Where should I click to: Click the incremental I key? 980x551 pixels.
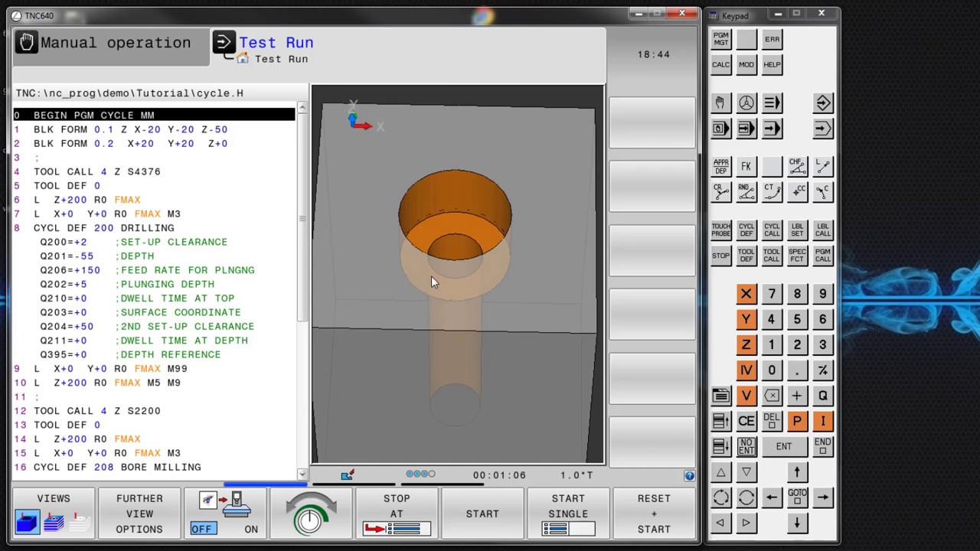[x=823, y=422]
